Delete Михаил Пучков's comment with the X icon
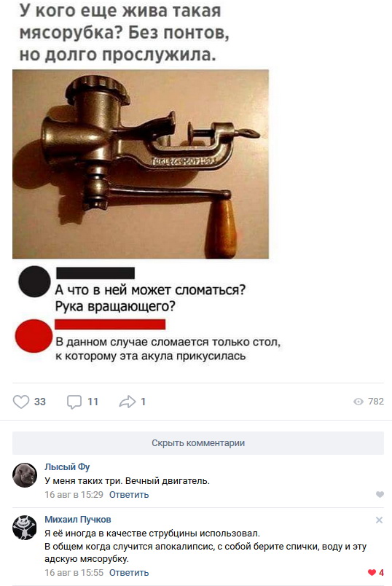 [x=379, y=520]
